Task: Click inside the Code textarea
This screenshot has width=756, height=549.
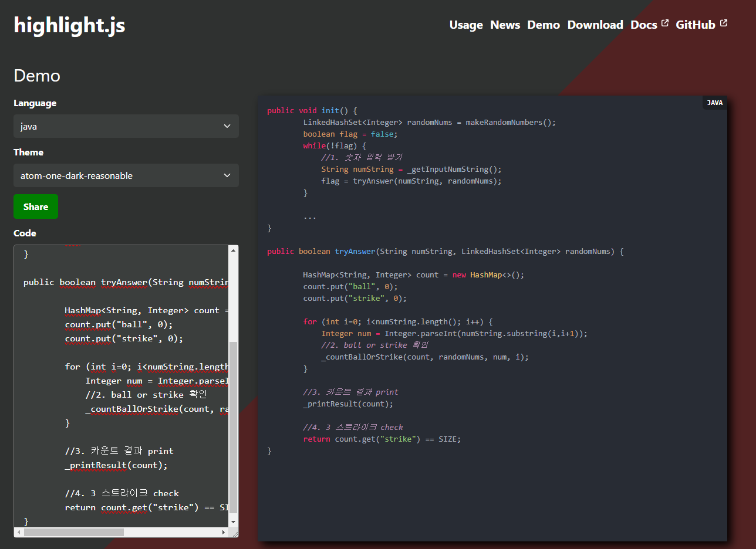Action: pyautogui.click(x=122, y=386)
